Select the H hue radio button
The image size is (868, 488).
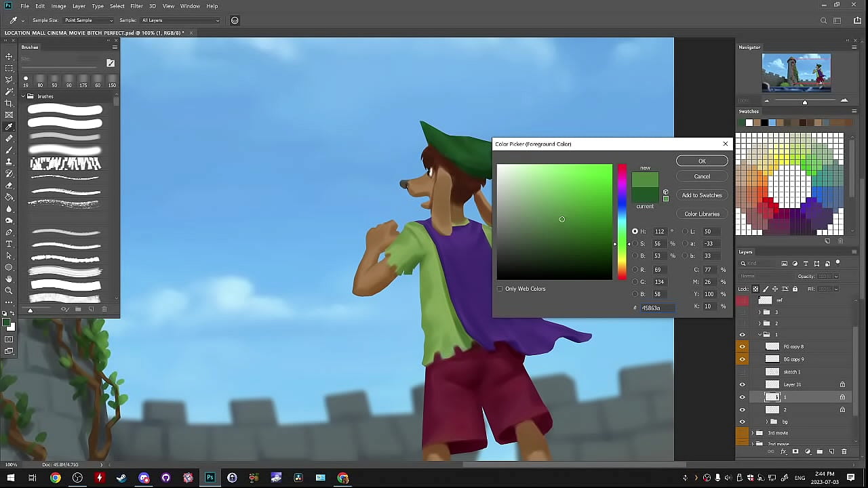click(x=635, y=231)
